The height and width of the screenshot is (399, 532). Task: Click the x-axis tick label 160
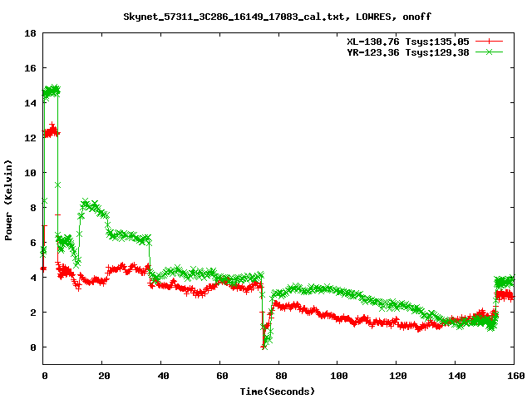click(x=516, y=376)
